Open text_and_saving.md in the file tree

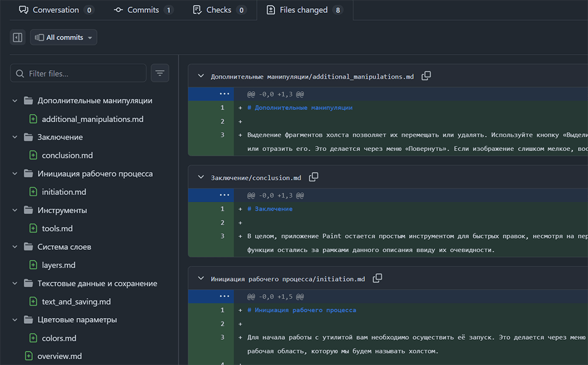[76, 302]
